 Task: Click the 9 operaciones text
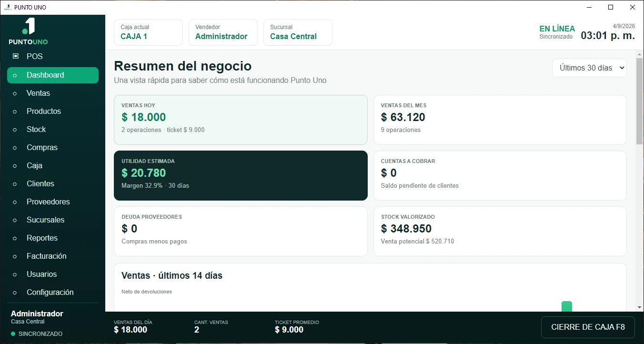[401, 130]
